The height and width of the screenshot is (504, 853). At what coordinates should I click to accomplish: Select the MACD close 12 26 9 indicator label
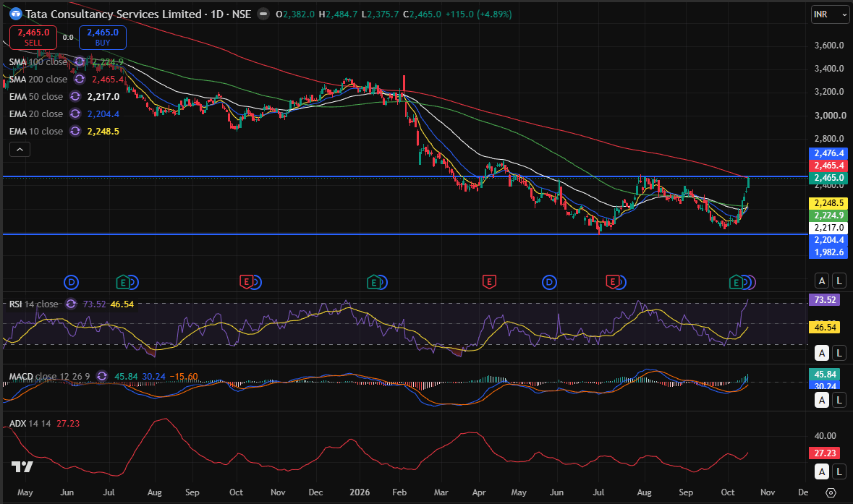[49, 376]
